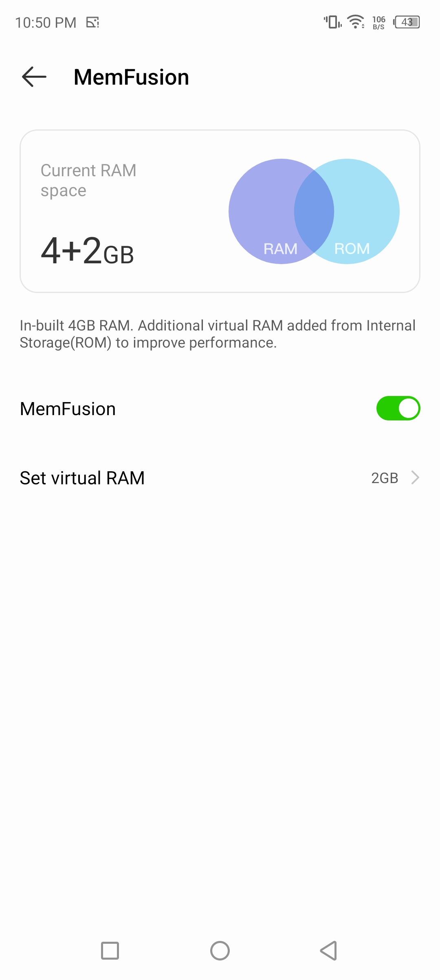This screenshot has height=980, width=440.
Task: Tap the cast screen status icon
Action: 93,22
